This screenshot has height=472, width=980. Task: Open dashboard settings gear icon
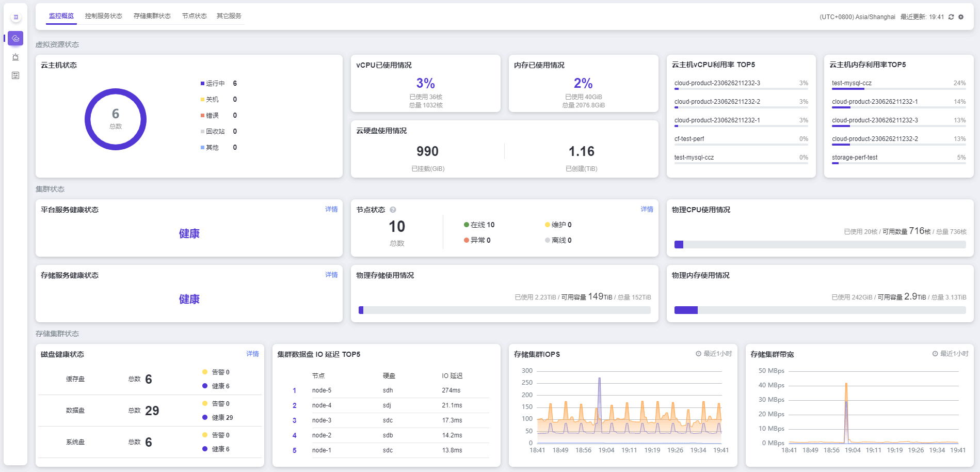click(x=961, y=17)
